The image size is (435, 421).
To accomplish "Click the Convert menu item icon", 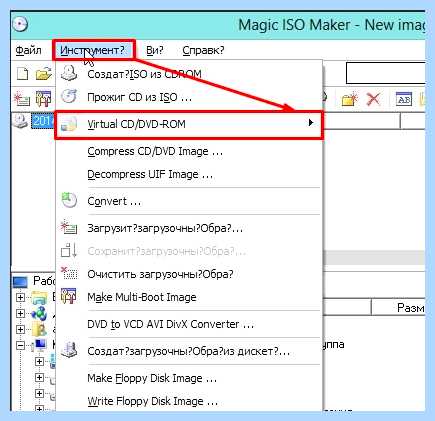I will tap(69, 200).
